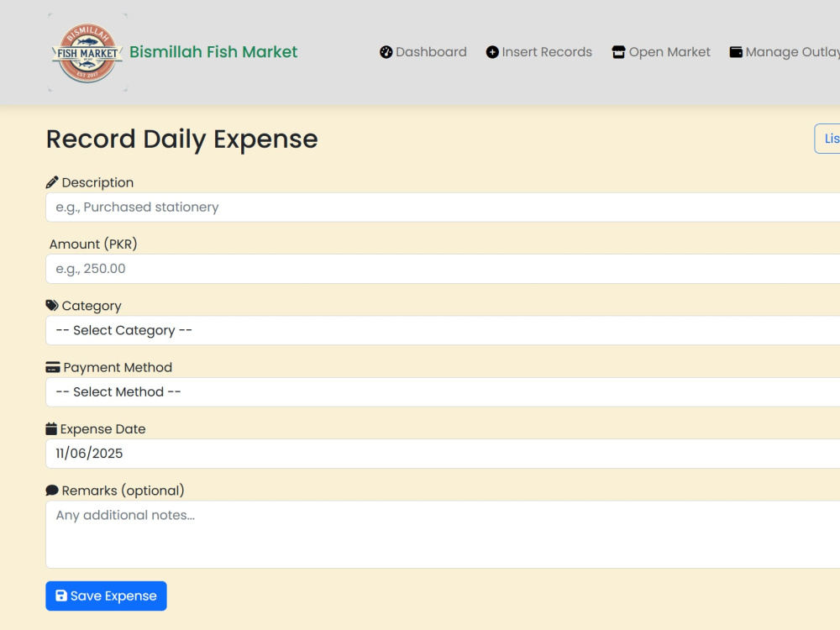Open the Select Method dropdown

tap(443, 392)
